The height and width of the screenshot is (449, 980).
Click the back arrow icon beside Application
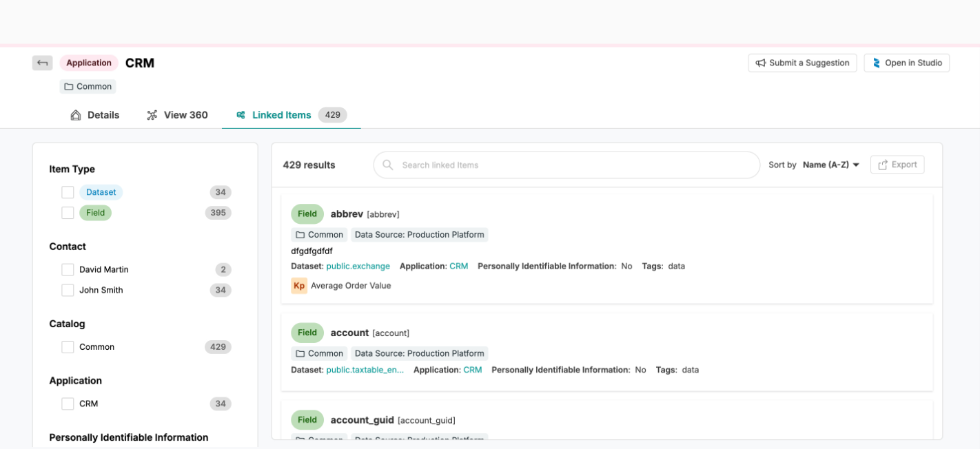[x=42, y=63]
